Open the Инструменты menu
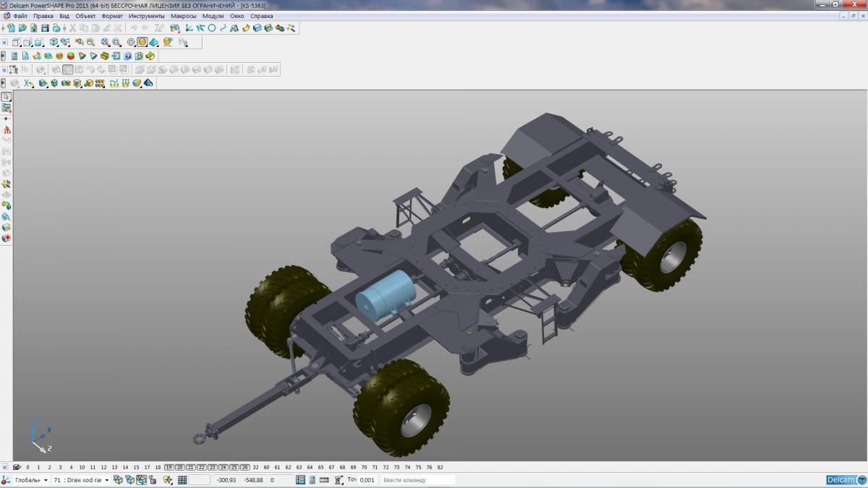The height and width of the screenshot is (488, 868). click(x=147, y=16)
